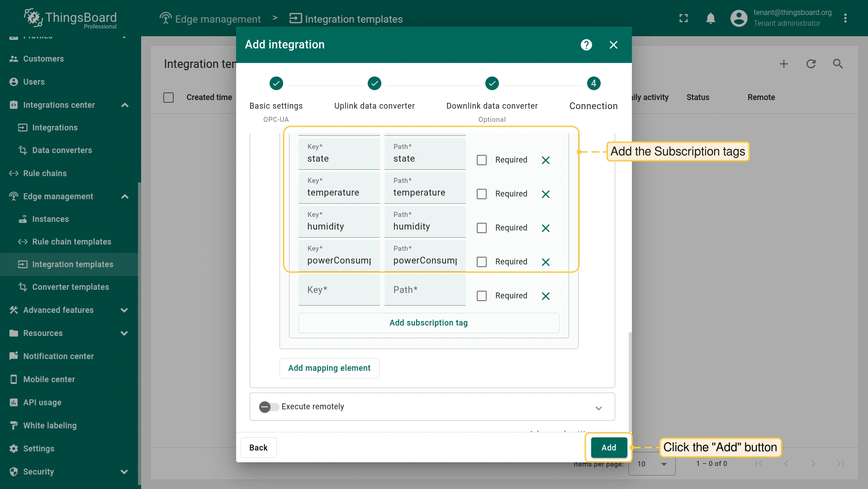Click the search icon in table toolbar
868x489 pixels.
(838, 64)
